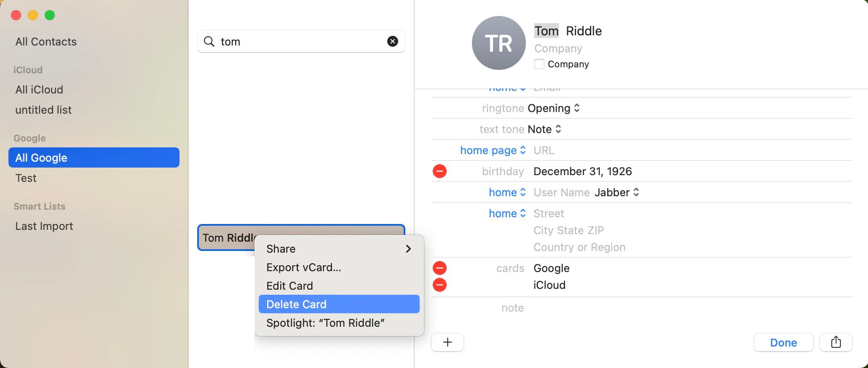868x368 pixels.
Task: Click the iCloud card entry
Action: (x=549, y=285)
